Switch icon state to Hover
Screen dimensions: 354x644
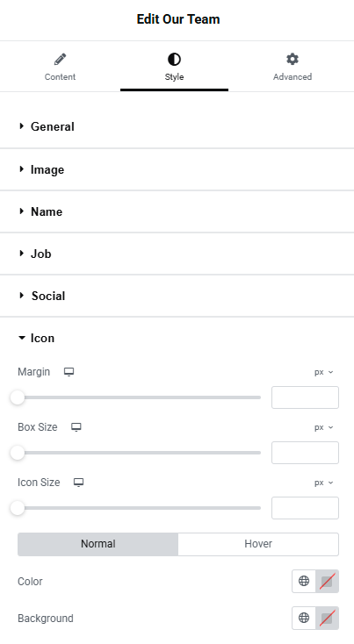pyautogui.click(x=258, y=544)
